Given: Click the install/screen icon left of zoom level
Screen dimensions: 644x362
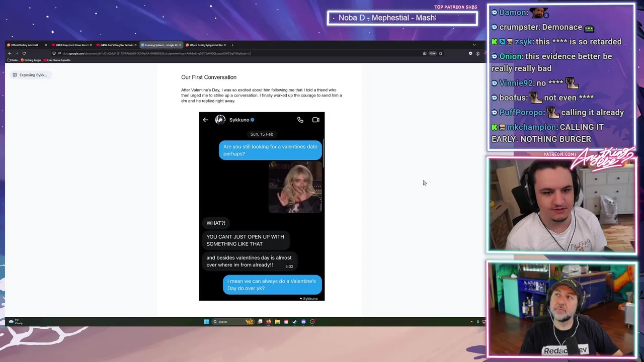Looking at the screenshot, I should (x=424, y=53).
